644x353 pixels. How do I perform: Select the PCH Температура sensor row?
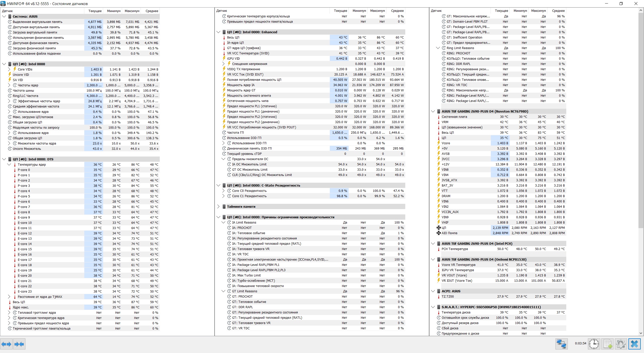[x=455, y=249]
